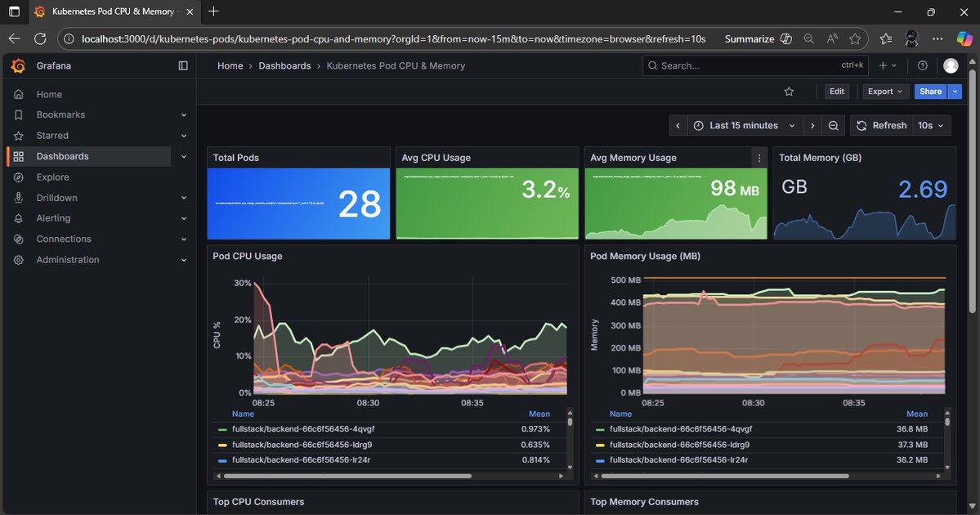The image size is (980, 515).
Task: Click the browser address bar URL
Action: pos(394,38)
